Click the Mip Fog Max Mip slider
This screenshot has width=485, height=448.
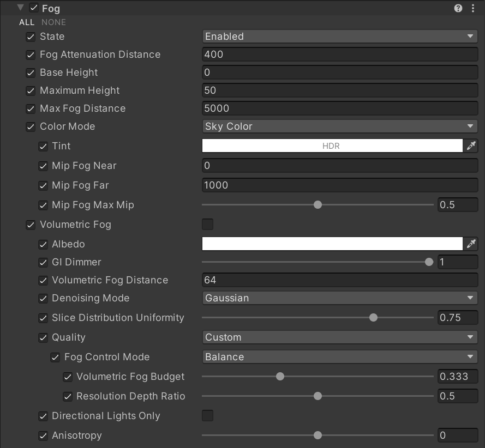(318, 205)
